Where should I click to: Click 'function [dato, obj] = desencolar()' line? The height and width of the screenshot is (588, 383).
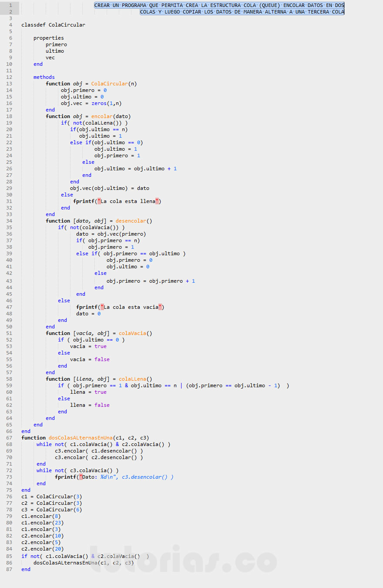tap(99, 221)
